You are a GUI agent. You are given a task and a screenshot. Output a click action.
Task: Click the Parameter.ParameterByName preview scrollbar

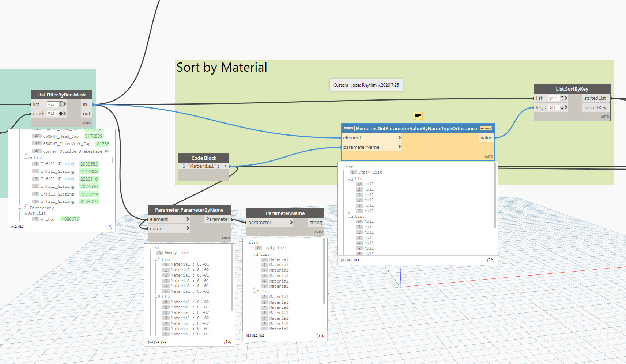pos(232,277)
